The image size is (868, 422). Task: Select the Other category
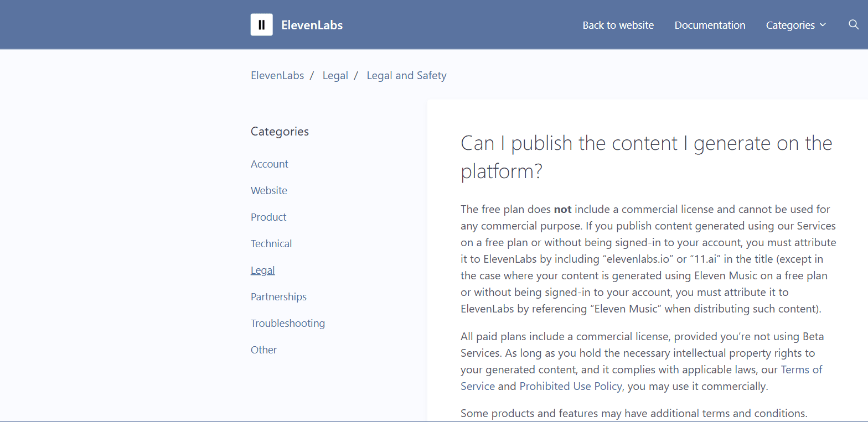263,350
